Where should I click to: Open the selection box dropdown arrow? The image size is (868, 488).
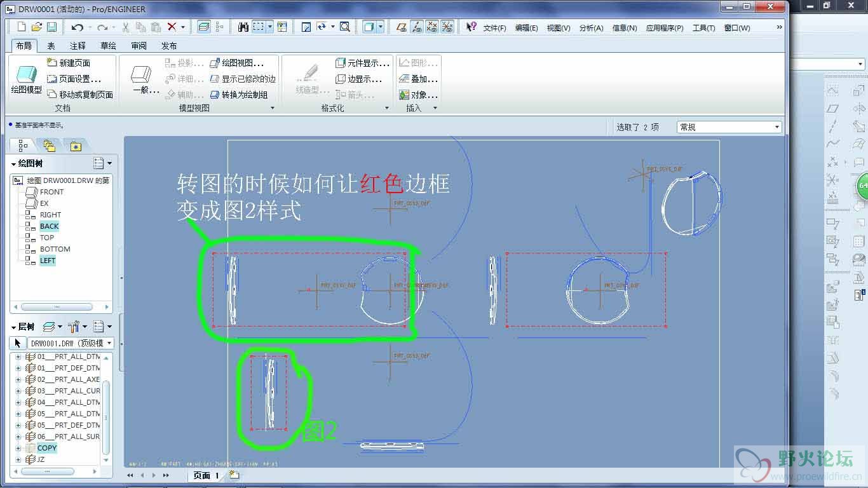click(270, 27)
